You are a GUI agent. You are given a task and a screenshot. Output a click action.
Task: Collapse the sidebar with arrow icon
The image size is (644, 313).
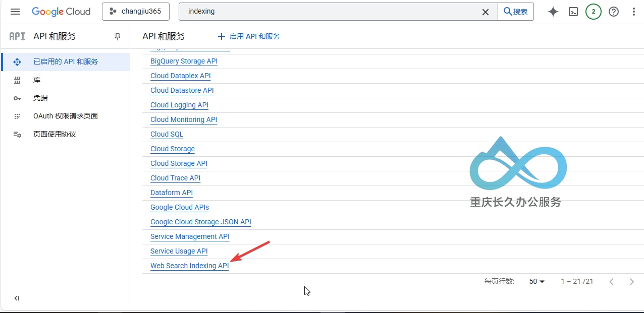tap(17, 298)
